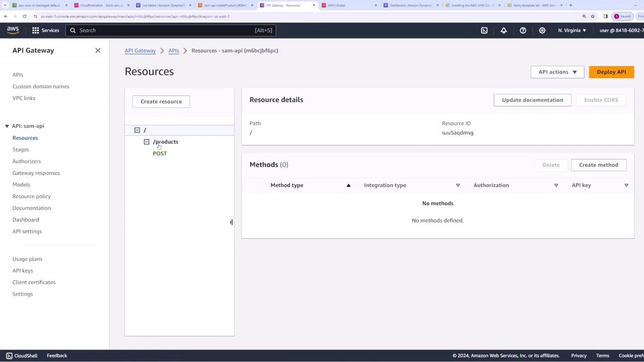Reload the current browser page
Image resolution: width=644 pixels, height=362 pixels.
click(24, 16)
